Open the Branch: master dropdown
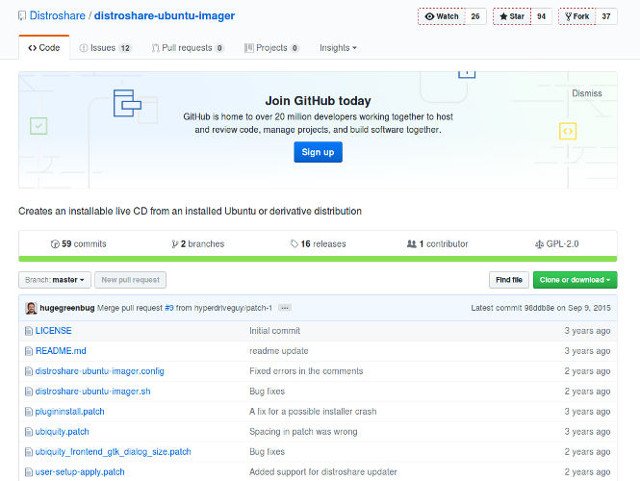This screenshot has height=481, width=640. coord(55,280)
